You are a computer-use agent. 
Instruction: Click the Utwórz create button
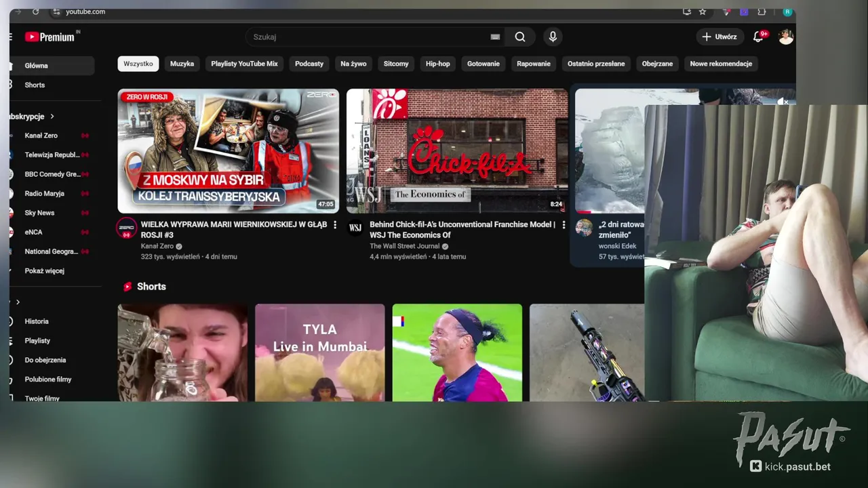click(719, 37)
